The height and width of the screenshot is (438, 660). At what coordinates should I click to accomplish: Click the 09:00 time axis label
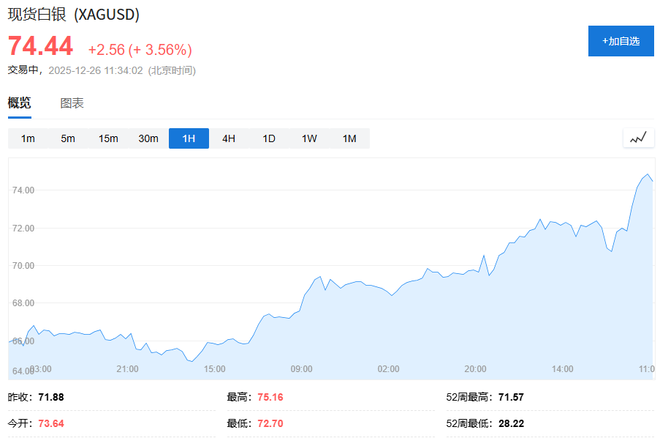[302, 369]
